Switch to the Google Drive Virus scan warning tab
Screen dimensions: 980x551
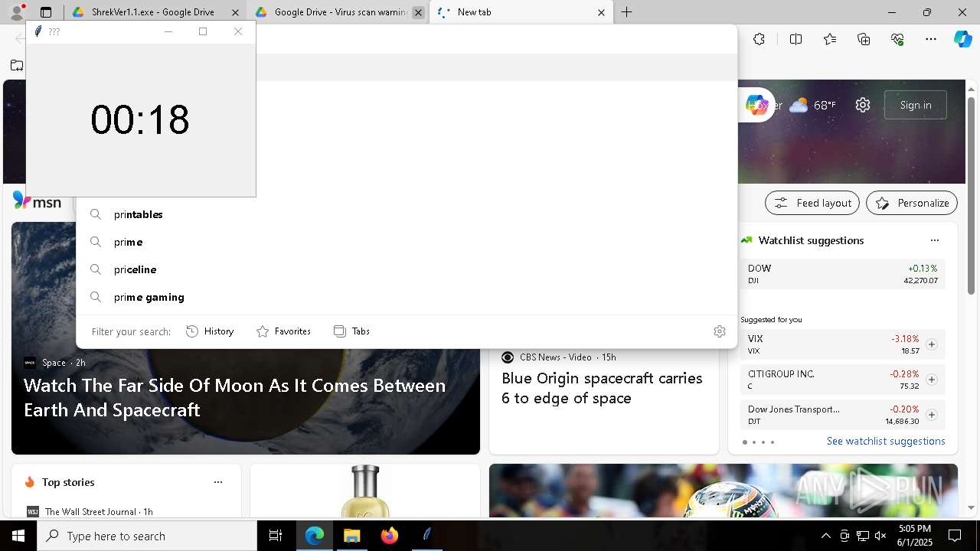pos(340,12)
